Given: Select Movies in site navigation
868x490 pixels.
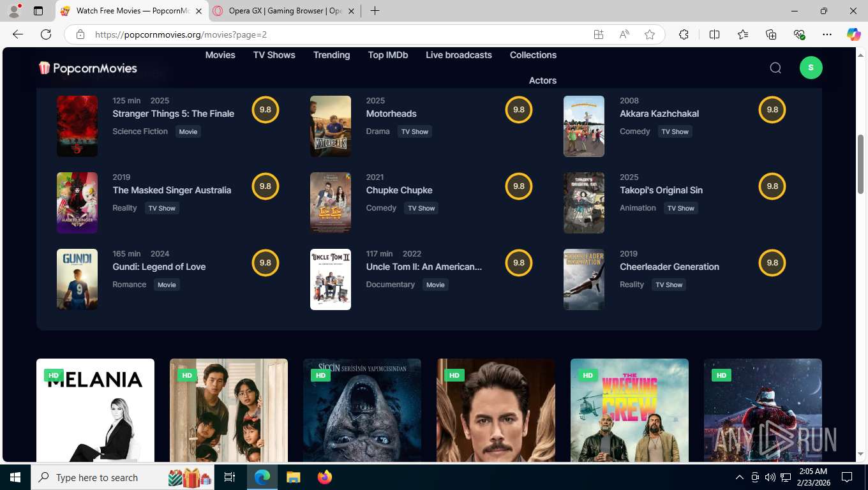Looking at the screenshot, I should click(220, 55).
